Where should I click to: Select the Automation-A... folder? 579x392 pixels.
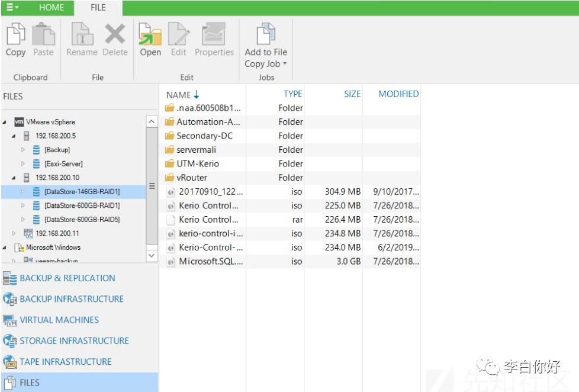click(208, 122)
